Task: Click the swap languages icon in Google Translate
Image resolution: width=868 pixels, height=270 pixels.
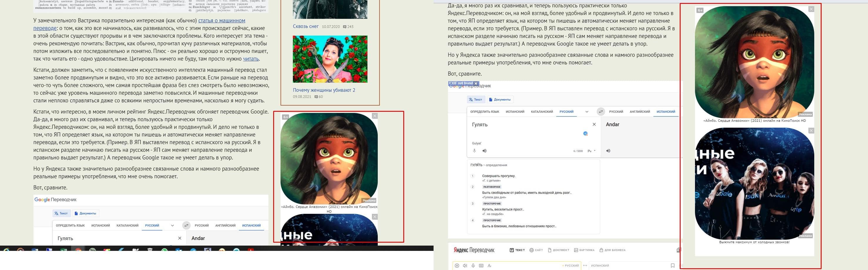Action: pyautogui.click(x=600, y=112)
